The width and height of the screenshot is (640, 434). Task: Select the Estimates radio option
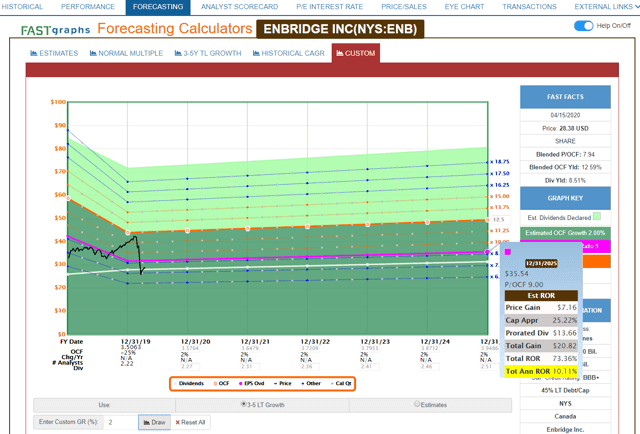pyautogui.click(x=417, y=403)
